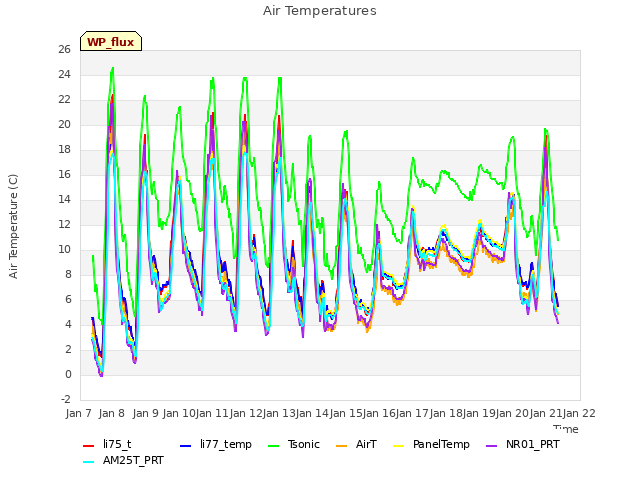The height and width of the screenshot is (480, 640).
Task: Toggle the AirT legend entry
Action: click(x=356, y=444)
